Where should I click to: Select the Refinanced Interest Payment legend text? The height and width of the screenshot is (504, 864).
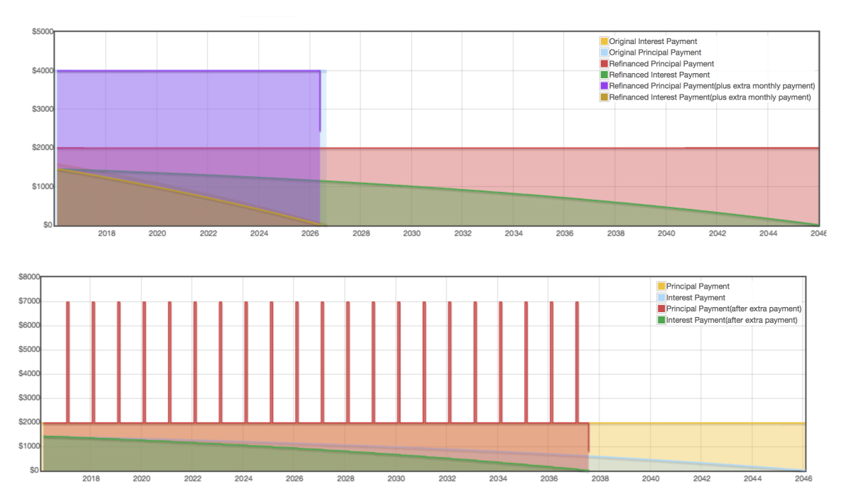[659, 75]
